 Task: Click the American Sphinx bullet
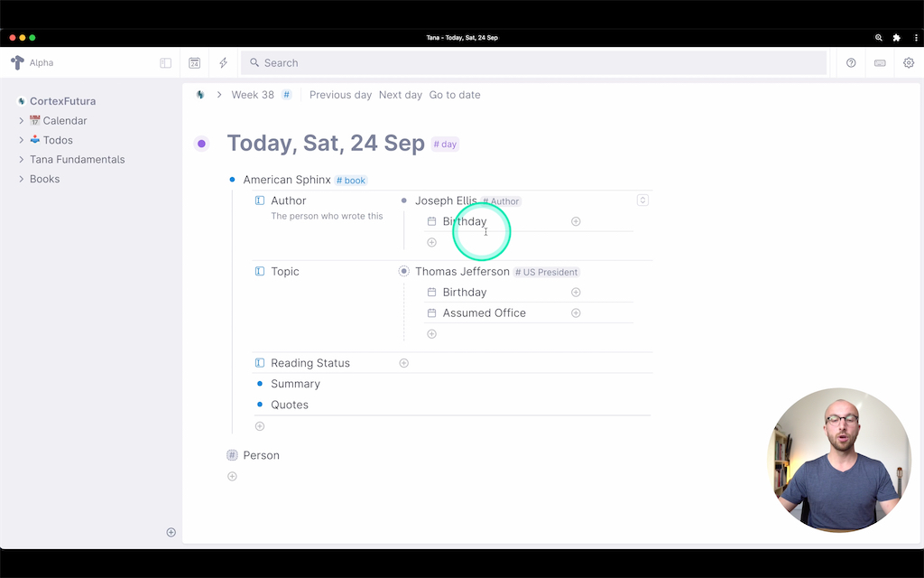[232, 180]
